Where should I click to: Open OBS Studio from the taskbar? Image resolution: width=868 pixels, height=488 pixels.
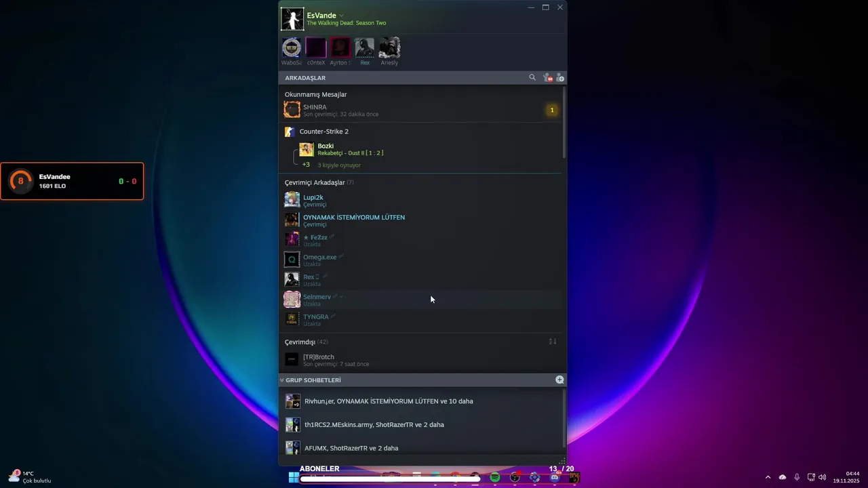click(x=515, y=477)
